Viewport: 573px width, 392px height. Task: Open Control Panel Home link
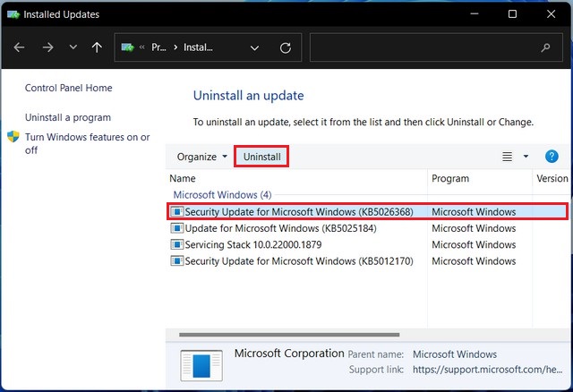tap(68, 88)
